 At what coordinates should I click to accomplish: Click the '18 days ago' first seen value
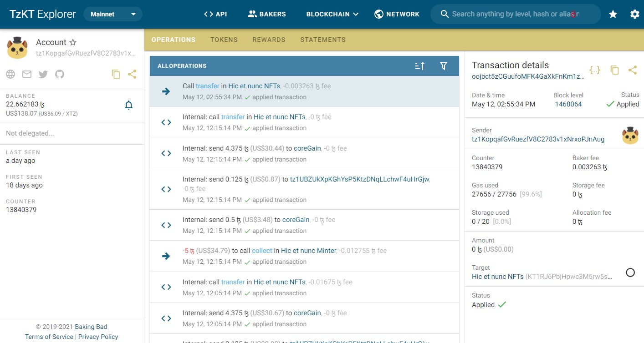coord(24,185)
